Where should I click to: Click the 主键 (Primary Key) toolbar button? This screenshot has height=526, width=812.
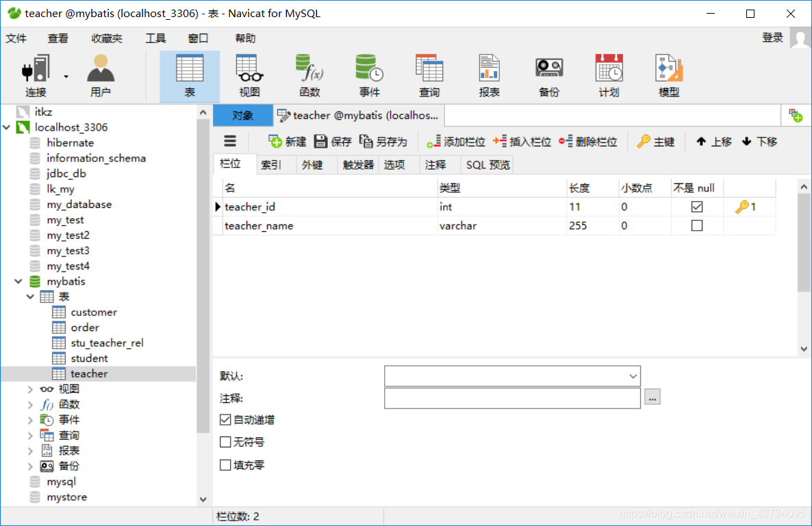655,142
